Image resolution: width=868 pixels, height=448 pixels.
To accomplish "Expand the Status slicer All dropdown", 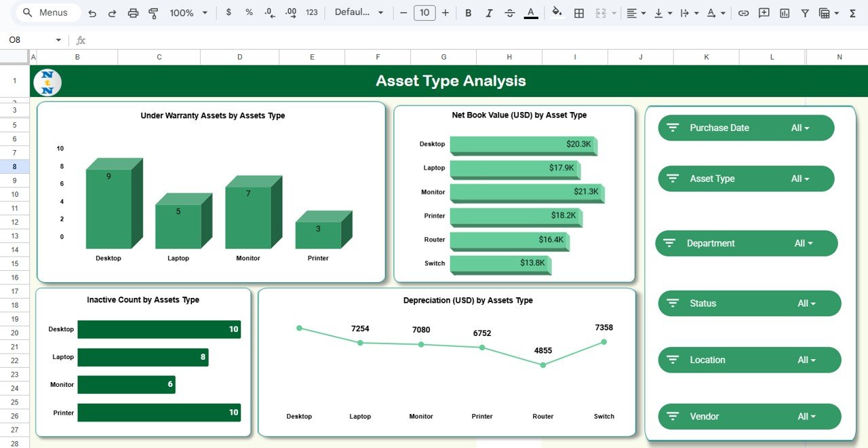I will point(806,303).
